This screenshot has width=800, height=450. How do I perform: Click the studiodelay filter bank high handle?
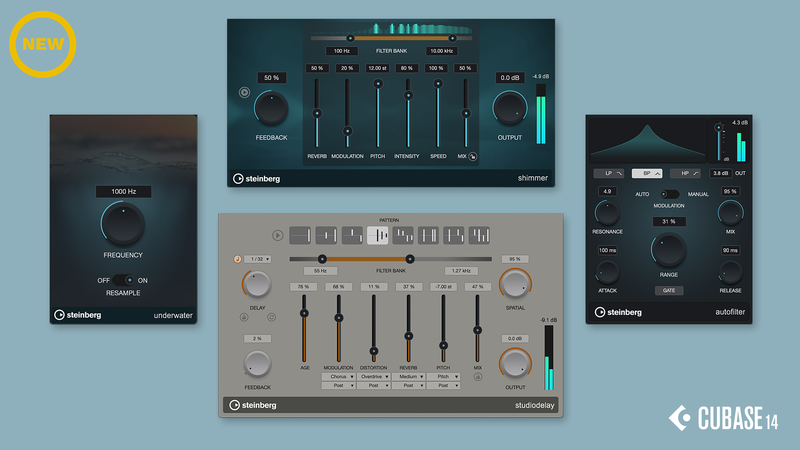410,259
